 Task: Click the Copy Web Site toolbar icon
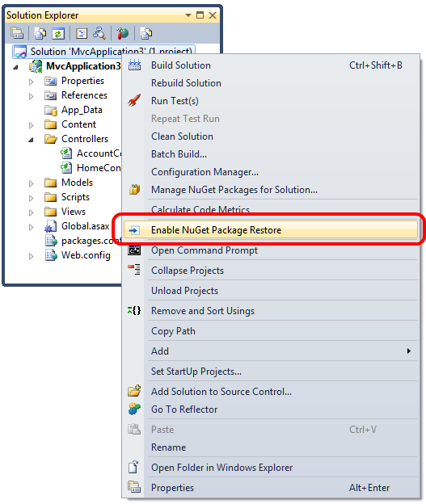click(146, 33)
